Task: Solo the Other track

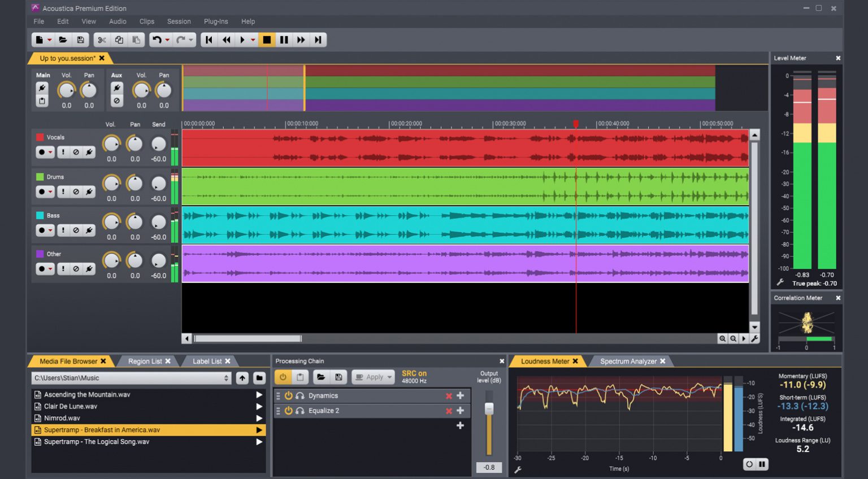Action: (x=63, y=269)
